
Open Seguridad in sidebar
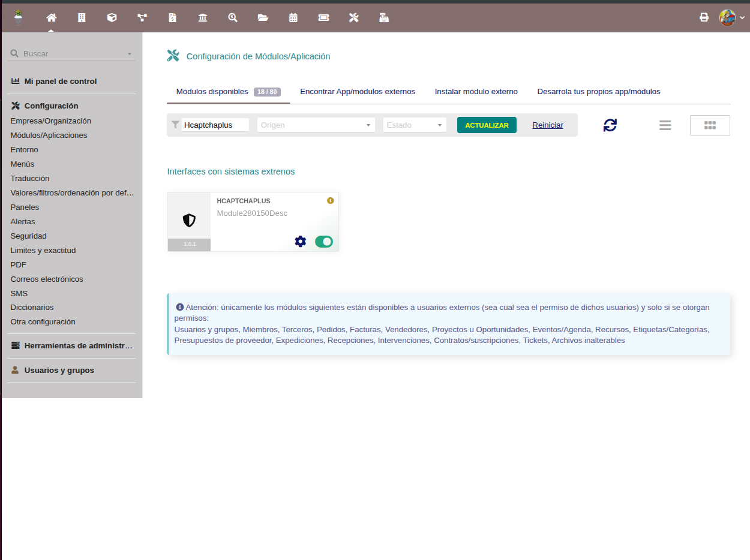click(28, 236)
